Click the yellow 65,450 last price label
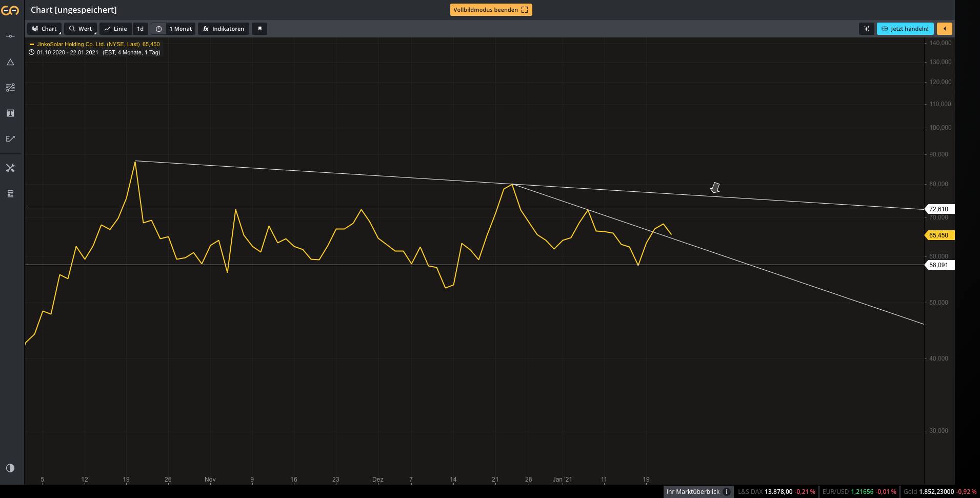This screenshot has height=498, width=980. click(x=939, y=235)
